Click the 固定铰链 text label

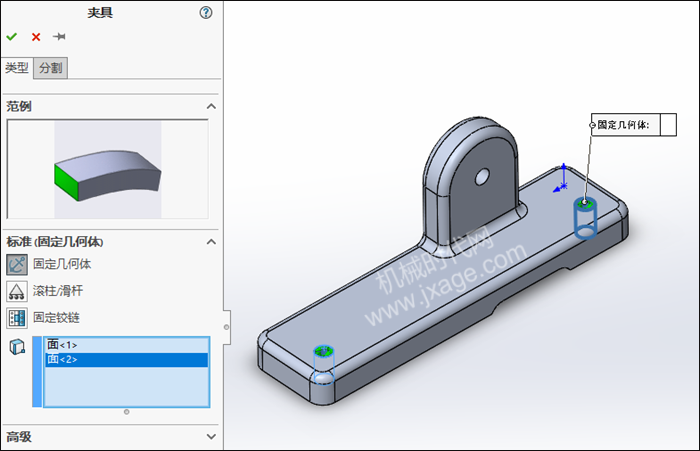(x=56, y=318)
